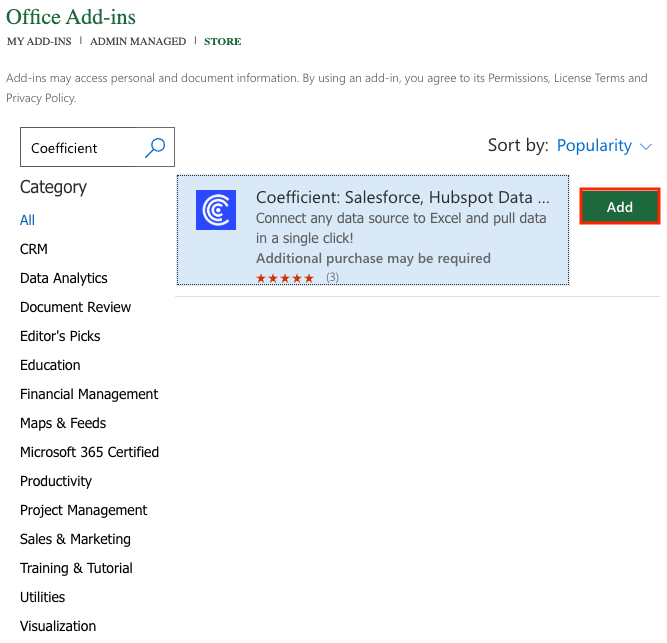Filter by CRM category
The height and width of the screenshot is (643, 667).
tap(34, 249)
